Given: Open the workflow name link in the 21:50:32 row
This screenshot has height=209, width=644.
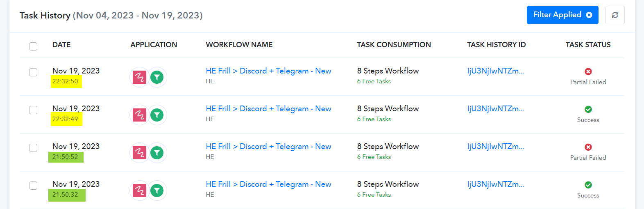Looking at the screenshot, I should [268, 184].
